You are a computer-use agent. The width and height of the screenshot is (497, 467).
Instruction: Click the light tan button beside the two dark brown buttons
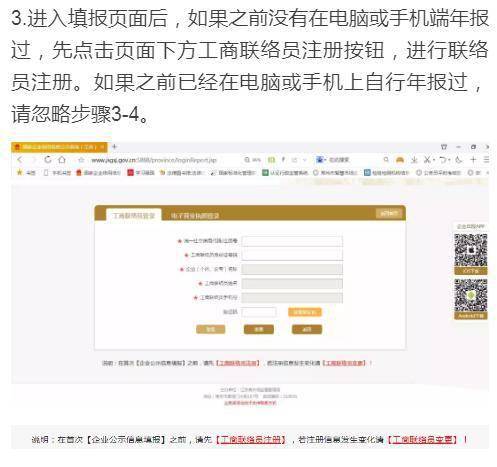(211, 329)
